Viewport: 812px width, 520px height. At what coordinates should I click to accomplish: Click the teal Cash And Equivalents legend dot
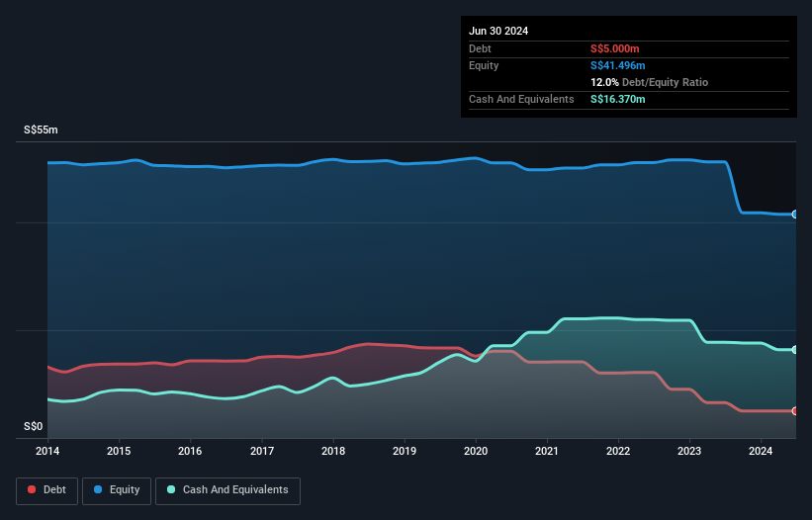pyautogui.click(x=171, y=489)
